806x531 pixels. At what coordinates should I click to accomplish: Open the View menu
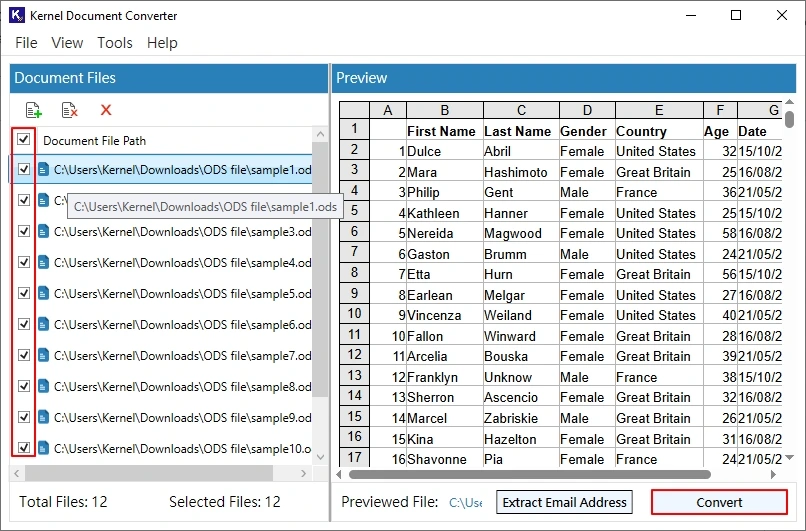[x=67, y=43]
